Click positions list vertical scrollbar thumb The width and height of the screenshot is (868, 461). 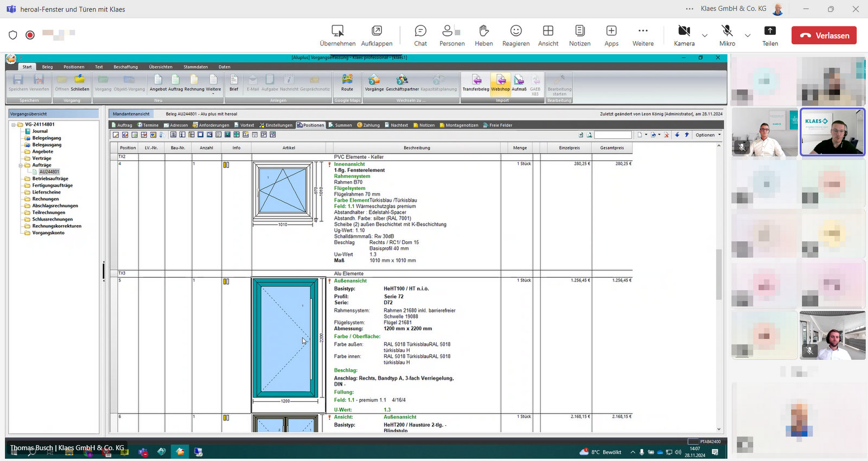pos(719,274)
